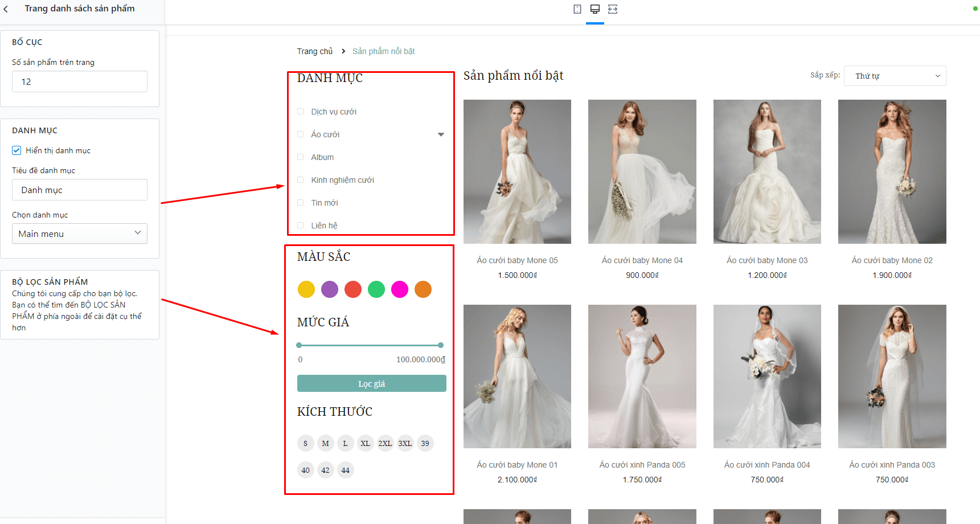Check the Album category checkbox

pyautogui.click(x=301, y=157)
